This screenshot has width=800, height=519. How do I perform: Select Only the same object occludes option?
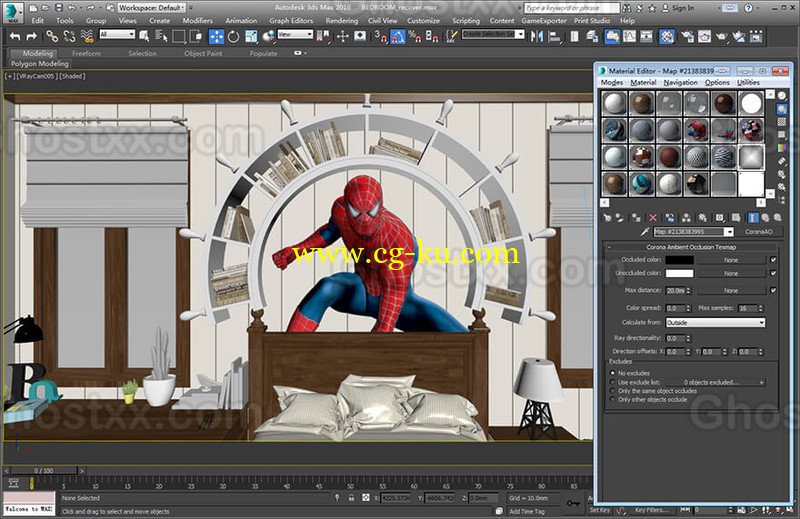point(612,391)
